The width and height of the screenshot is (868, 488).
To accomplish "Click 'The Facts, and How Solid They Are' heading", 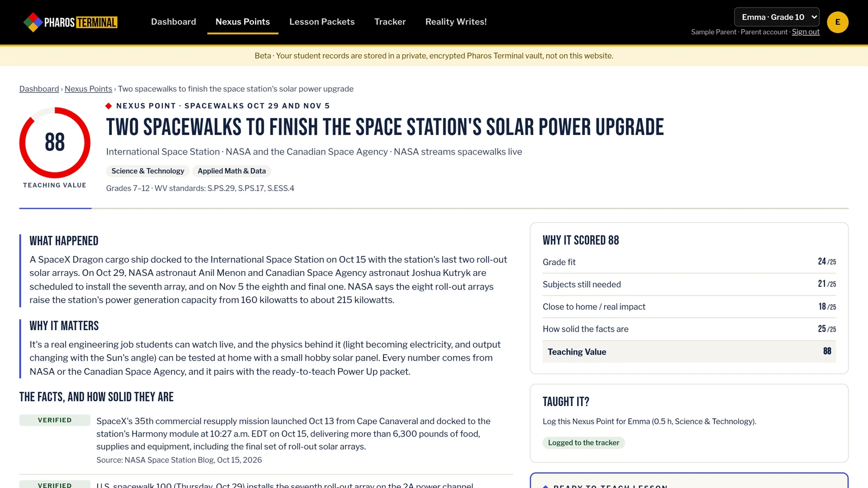I will coord(97,397).
